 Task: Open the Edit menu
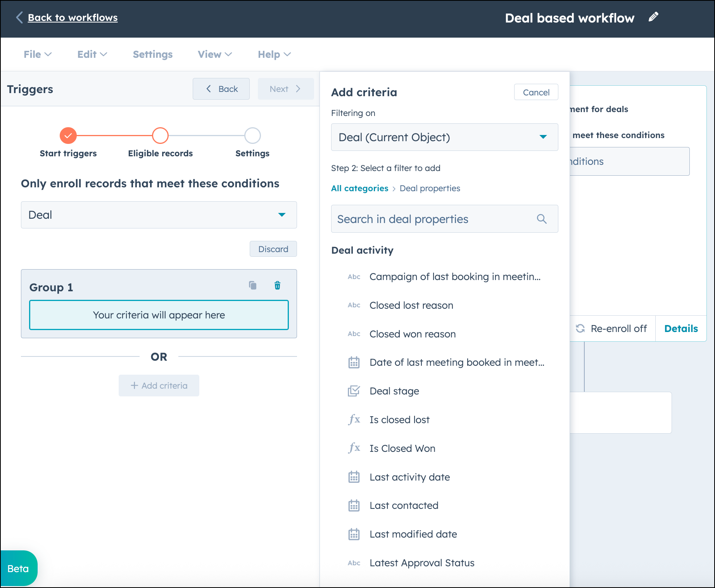[x=92, y=54]
